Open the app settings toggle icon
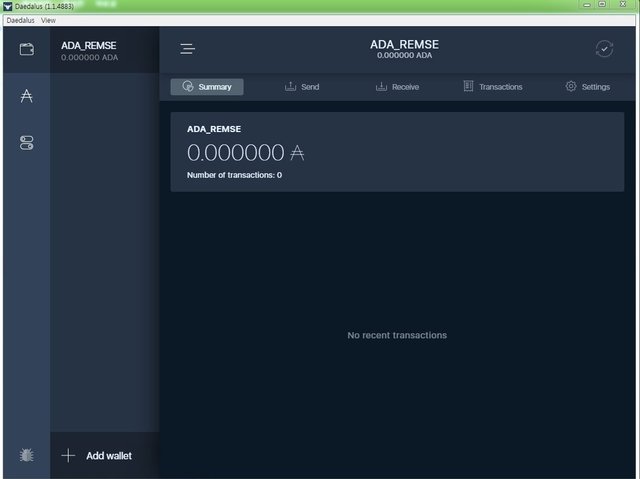 click(x=27, y=143)
